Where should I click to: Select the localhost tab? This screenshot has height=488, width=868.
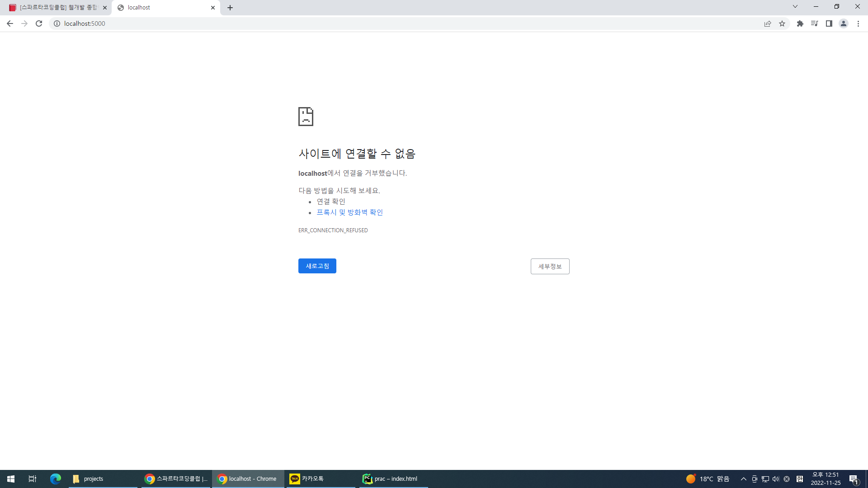tap(165, 8)
